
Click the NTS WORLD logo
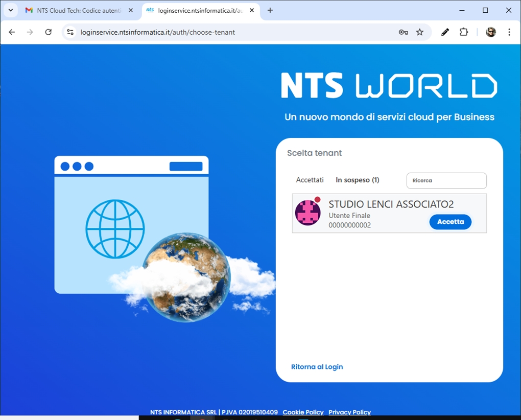click(389, 85)
